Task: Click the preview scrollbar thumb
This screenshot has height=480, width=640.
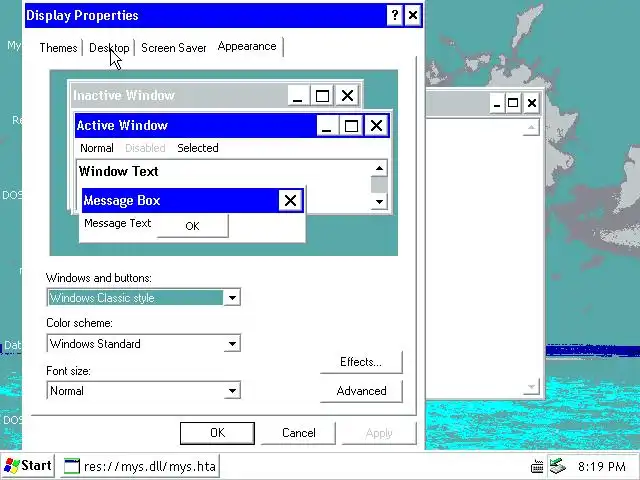Action: 379,184
